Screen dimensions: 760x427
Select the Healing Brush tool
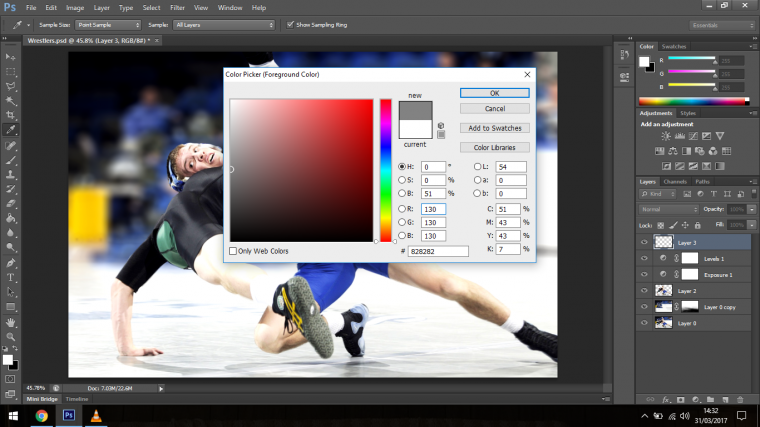click(x=10, y=145)
